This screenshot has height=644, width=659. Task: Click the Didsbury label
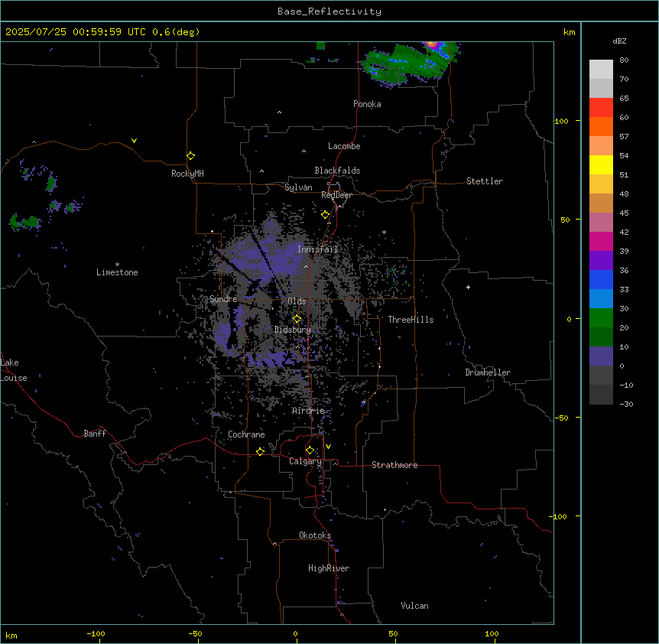tap(293, 330)
